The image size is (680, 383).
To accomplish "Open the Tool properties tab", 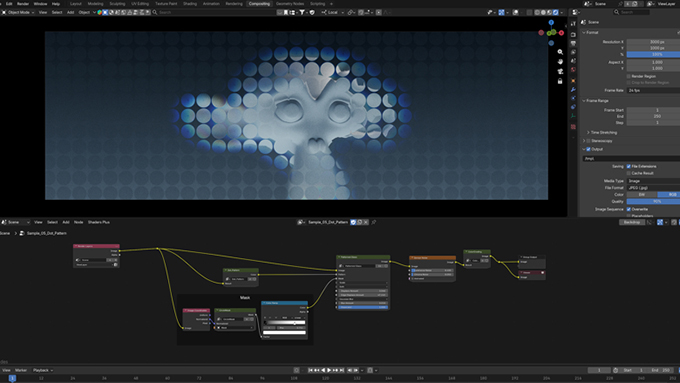I will 573,23.
